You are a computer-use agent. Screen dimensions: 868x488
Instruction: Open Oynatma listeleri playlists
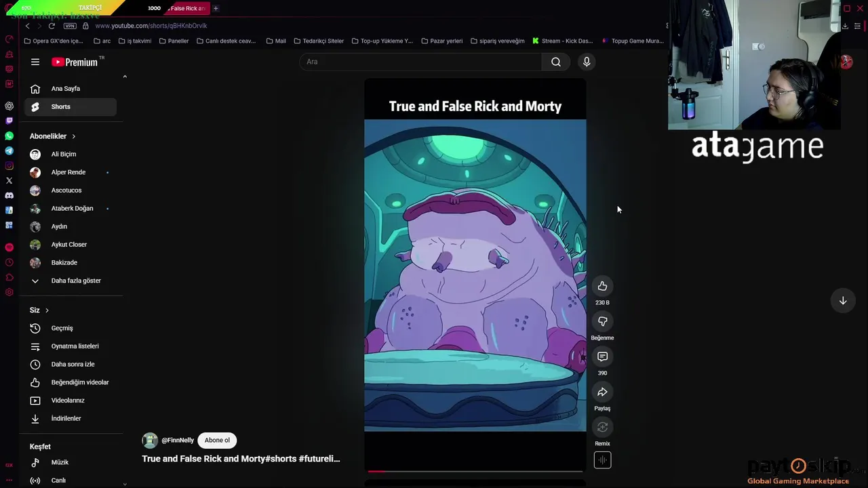[x=70, y=346]
